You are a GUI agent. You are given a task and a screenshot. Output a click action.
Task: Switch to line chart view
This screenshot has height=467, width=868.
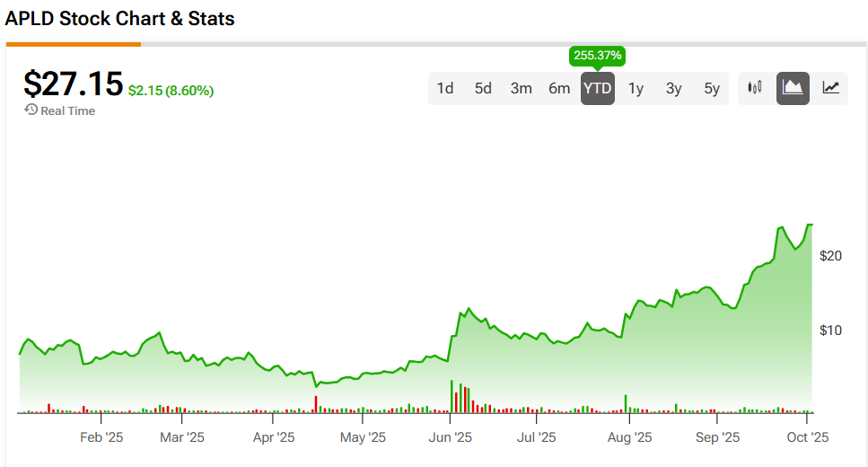[831, 88]
